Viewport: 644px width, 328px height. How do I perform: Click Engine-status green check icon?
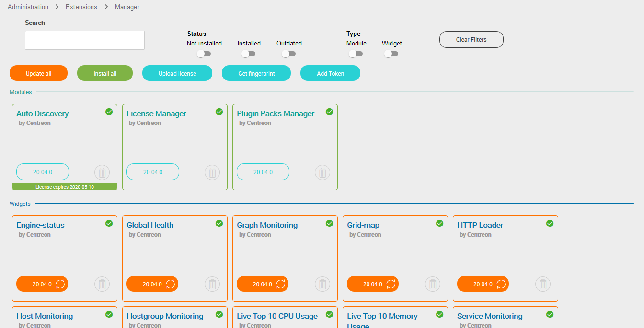pos(109,223)
